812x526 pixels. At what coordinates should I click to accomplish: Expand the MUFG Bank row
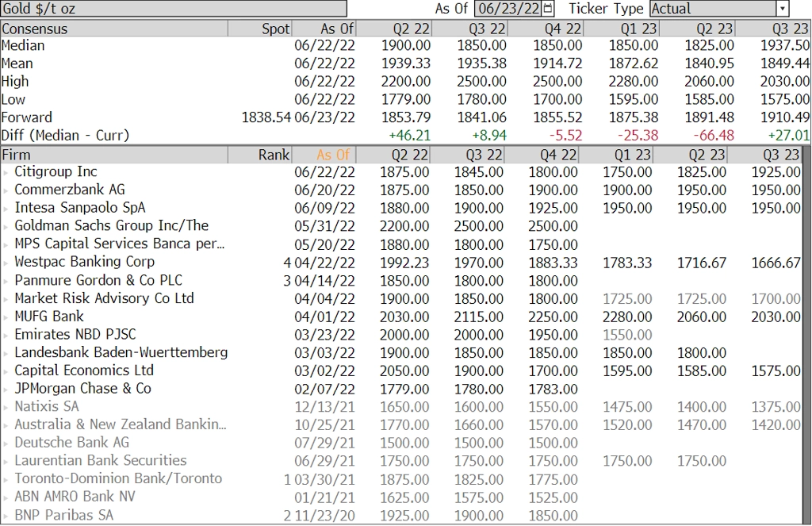6,317
